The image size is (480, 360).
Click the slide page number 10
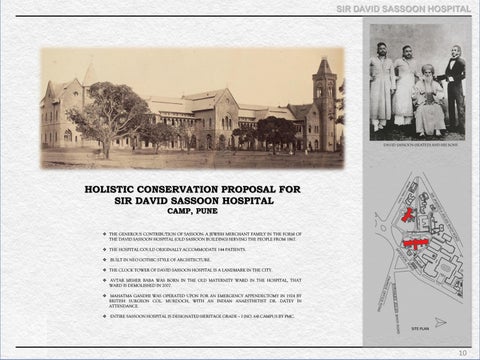click(463, 353)
